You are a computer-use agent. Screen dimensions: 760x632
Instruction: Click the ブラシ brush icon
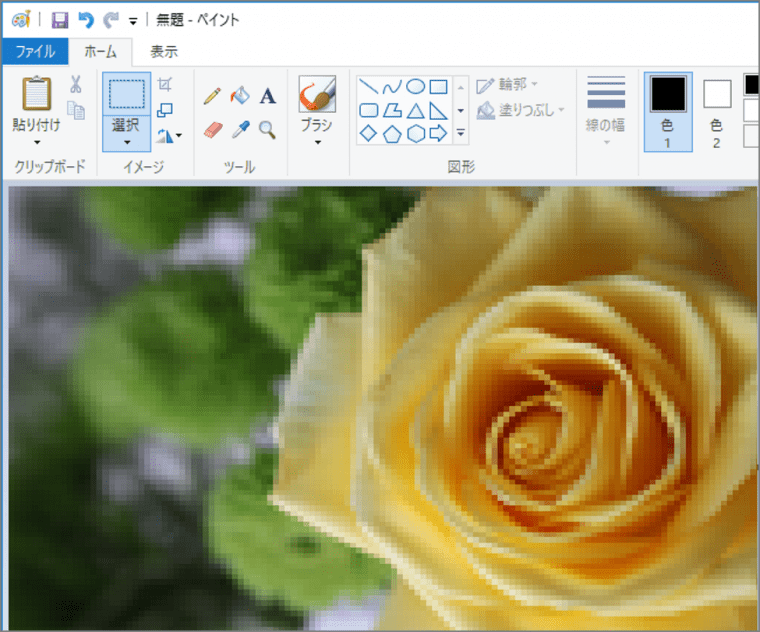click(x=317, y=94)
